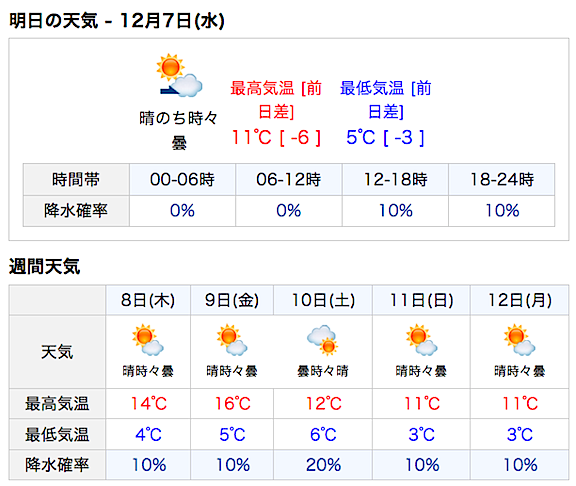Select the 00-06時 time slot header
Viewport: 576px width, 486px height.
point(182,180)
